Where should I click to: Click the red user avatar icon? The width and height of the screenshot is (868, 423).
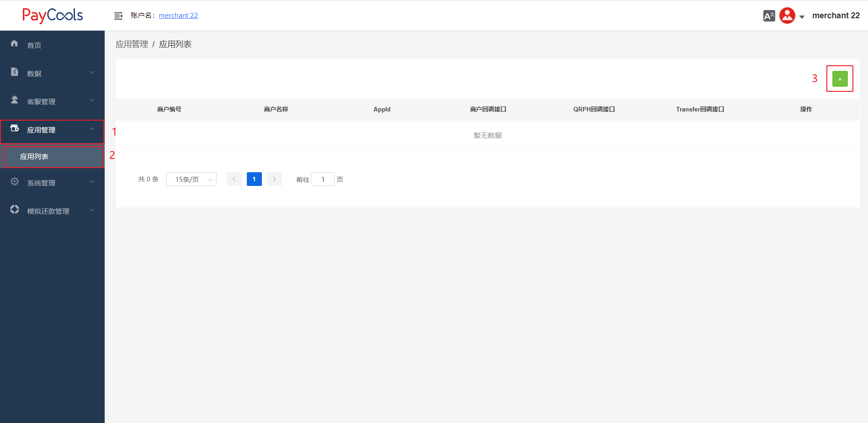click(787, 16)
